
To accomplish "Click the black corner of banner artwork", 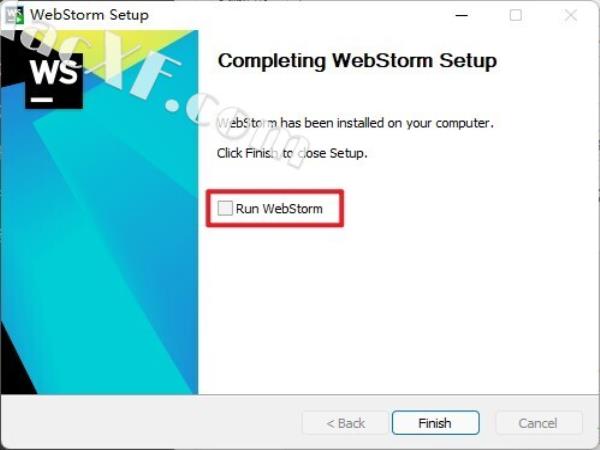I will (x=13, y=367).
